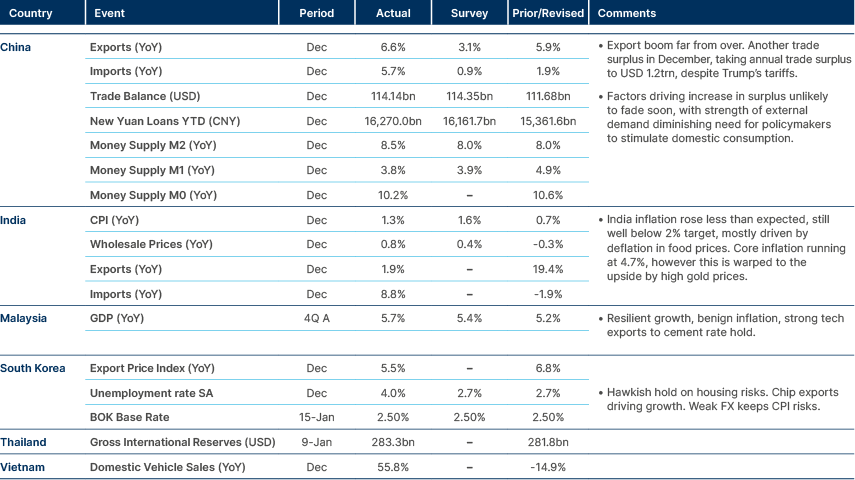The height and width of the screenshot is (480, 855).
Task: Click the Country column header
Action: pyautogui.click(x=31, y=13)
